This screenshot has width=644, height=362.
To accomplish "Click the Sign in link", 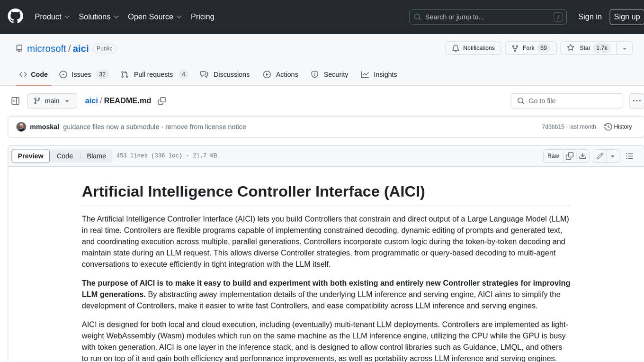I will coord(590,17).
